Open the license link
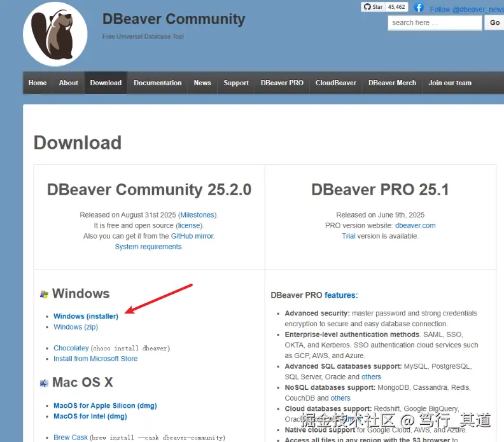 pyautogui.click(x=189, y=226)
